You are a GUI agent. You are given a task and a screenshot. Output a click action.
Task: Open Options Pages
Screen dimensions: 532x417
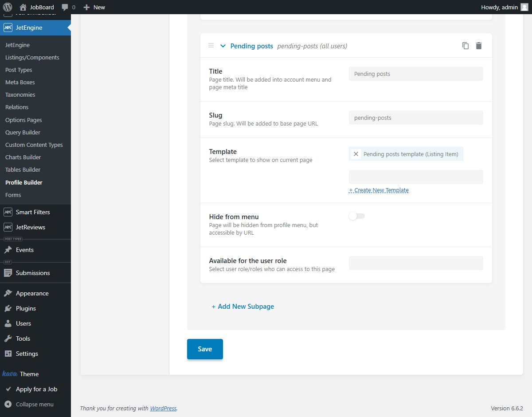(x=23, y=120)
